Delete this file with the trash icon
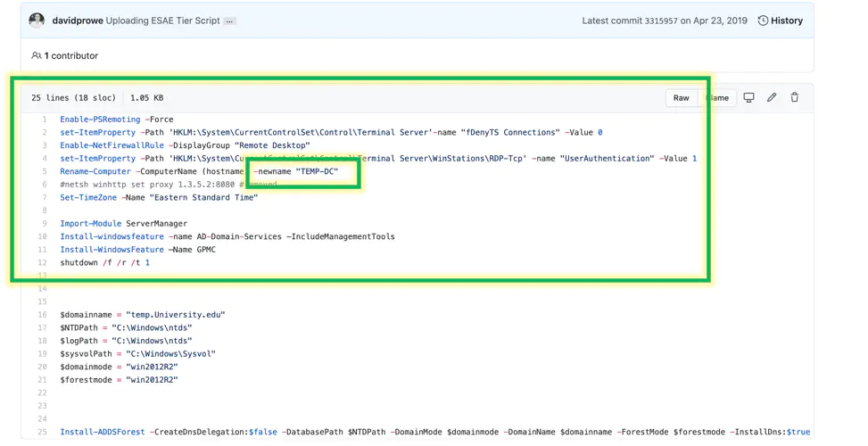The width and height of the screenshot is (868, 446). (794, 97)
